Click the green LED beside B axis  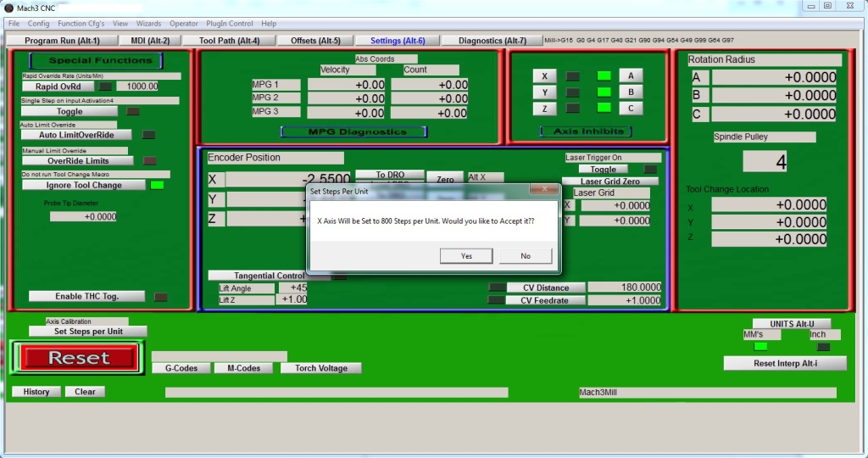604,92
